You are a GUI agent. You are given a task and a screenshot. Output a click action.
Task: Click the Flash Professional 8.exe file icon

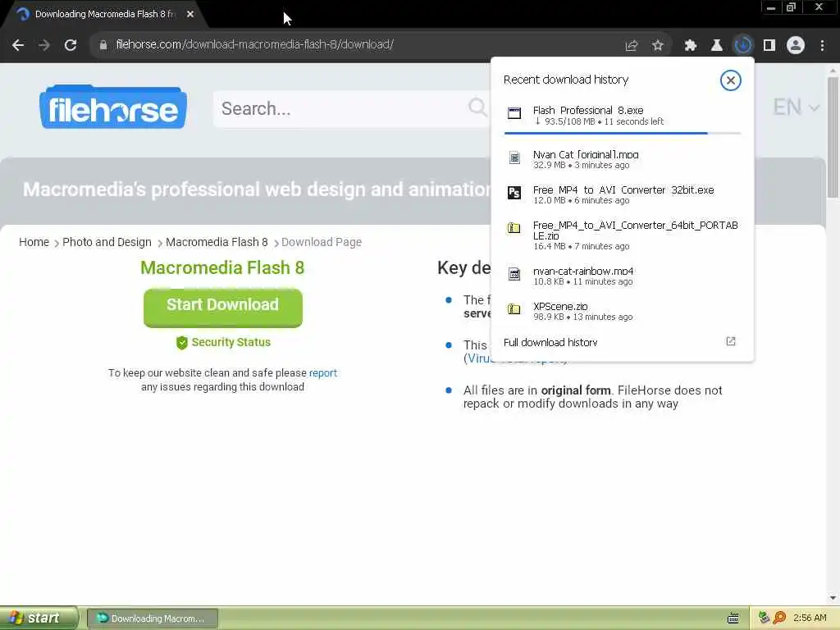tap(514, 113)
